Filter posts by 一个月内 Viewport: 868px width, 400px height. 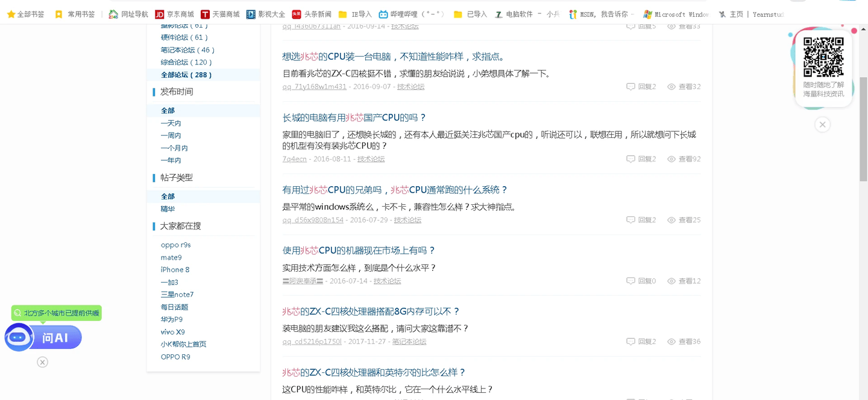pyautogui.click(x=174, y=148)
